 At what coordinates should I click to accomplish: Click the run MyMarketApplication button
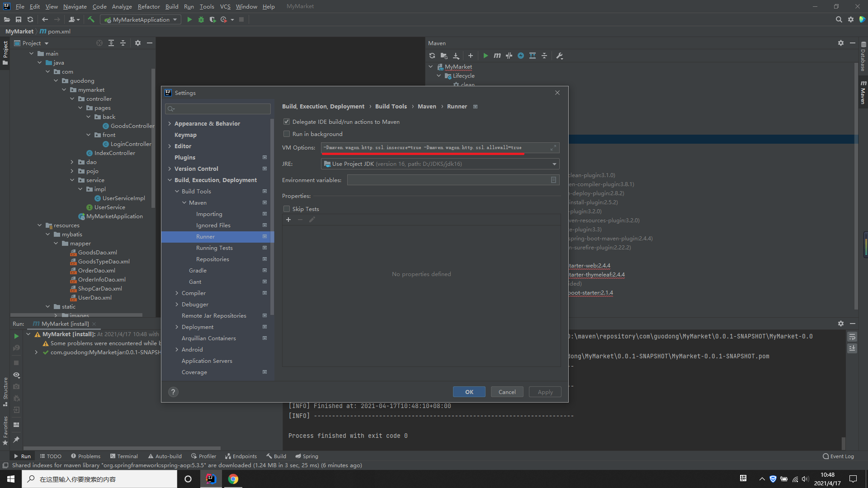(189, 20)
